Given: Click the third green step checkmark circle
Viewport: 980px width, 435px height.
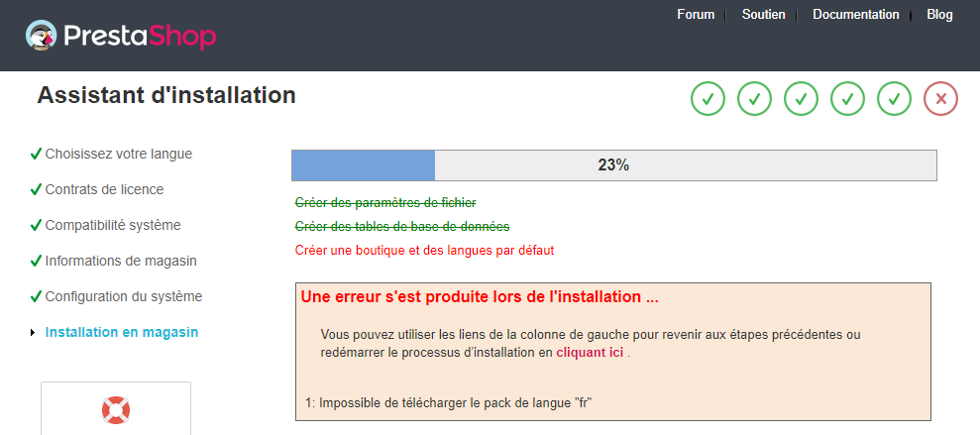Looking at the screenshot, I should [802, 99].
